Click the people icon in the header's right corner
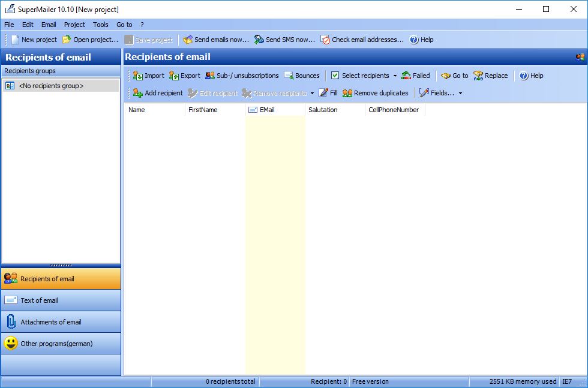Screen dimensions: 588x388 pyautogui.click(x=580, y=57)
